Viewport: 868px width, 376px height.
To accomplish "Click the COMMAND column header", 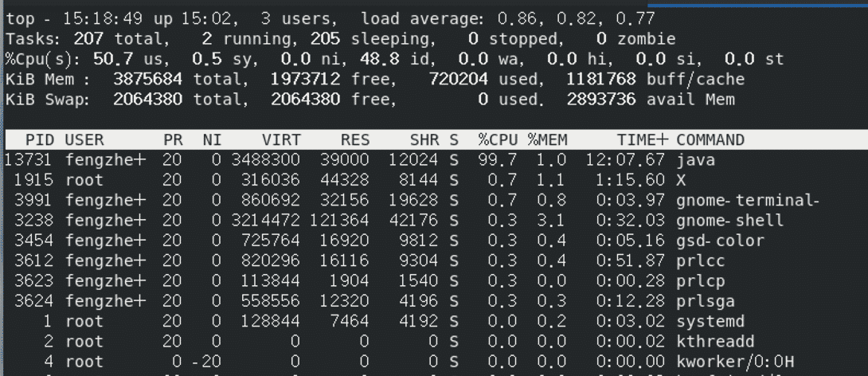I will pyautogui.click(x=710, y=140).
